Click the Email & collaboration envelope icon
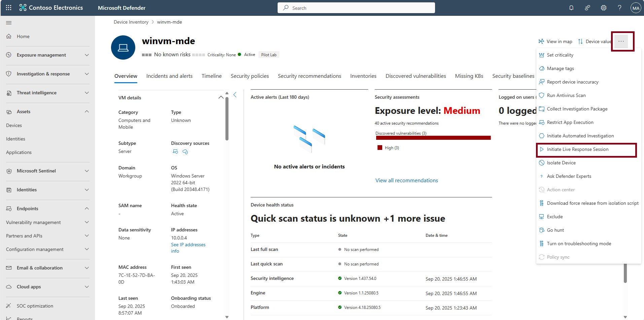Image resolution: width=644 pixels, height=320 pixels. 9,268
